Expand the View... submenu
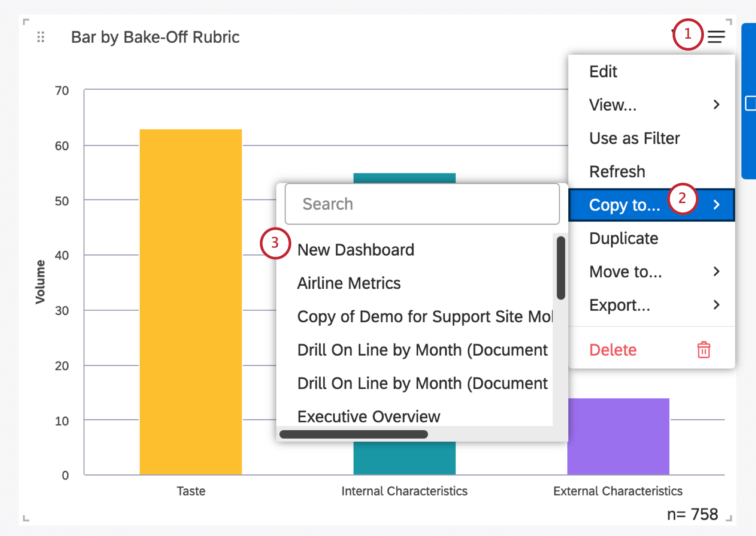Screen dimensions: 756x536 pyautogui.click(x=613, y=105)
